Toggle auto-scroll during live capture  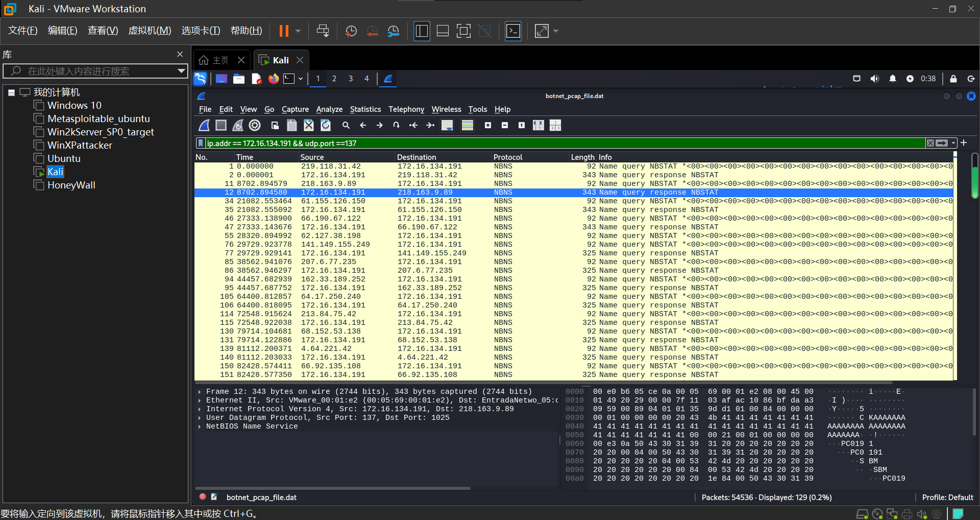coord(447,125)
